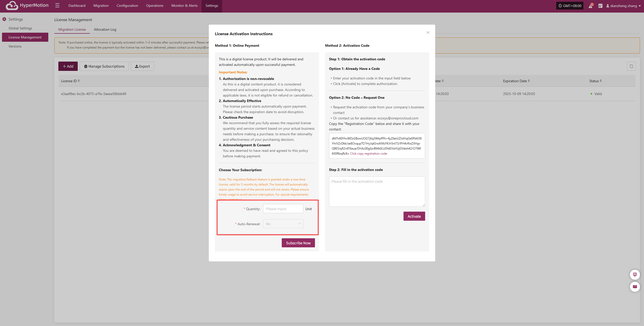
Task: Toggle the hamburger sidebar menu icon
Action: (57, 6)
